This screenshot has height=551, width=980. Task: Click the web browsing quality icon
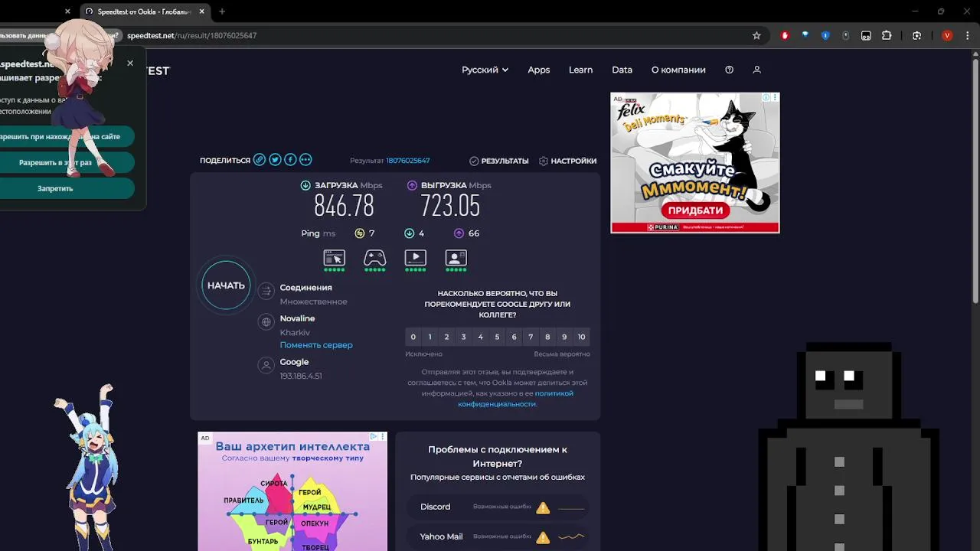(335, 258)
